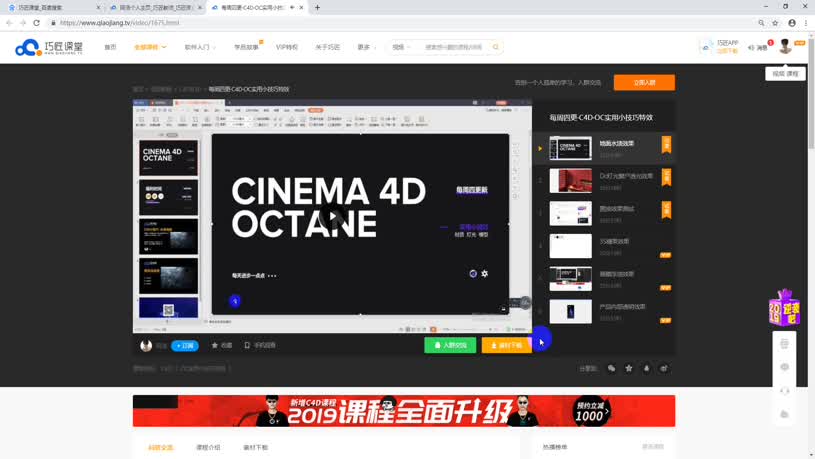Click the 2019 gift box floating icon
Image resolution: width=815 pixels, height=459 pixels.
pyautogui.click(x=784, y=308)
